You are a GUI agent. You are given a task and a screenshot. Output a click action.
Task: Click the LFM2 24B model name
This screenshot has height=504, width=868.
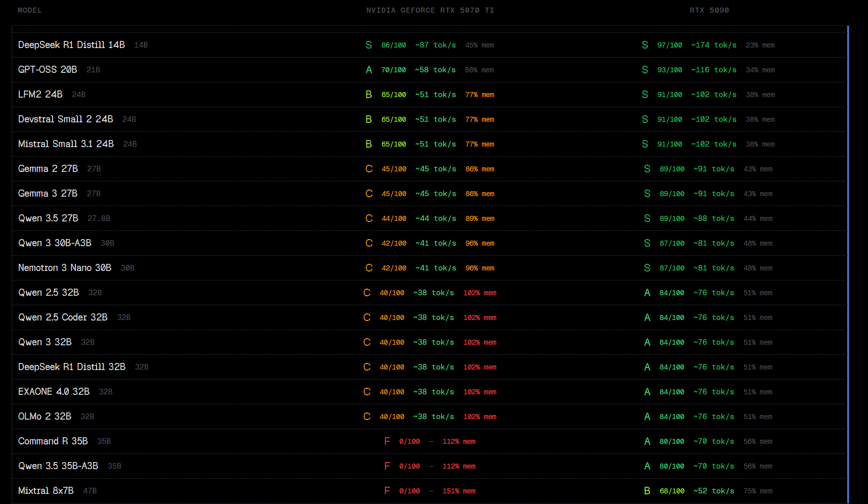[40, 95]
